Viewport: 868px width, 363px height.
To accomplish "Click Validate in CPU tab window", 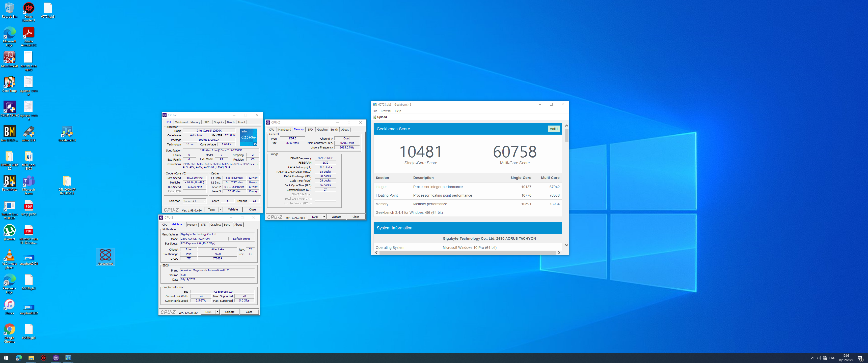I will pos(233,209).
